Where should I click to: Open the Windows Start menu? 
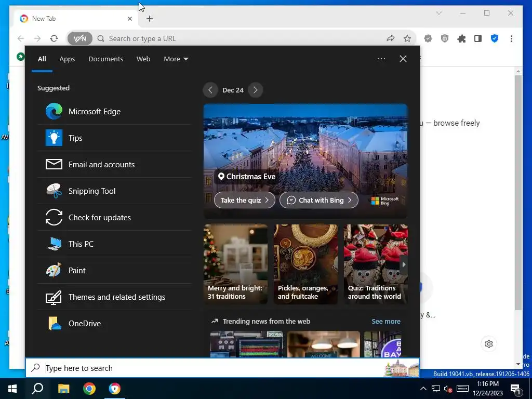click(12, 389)
